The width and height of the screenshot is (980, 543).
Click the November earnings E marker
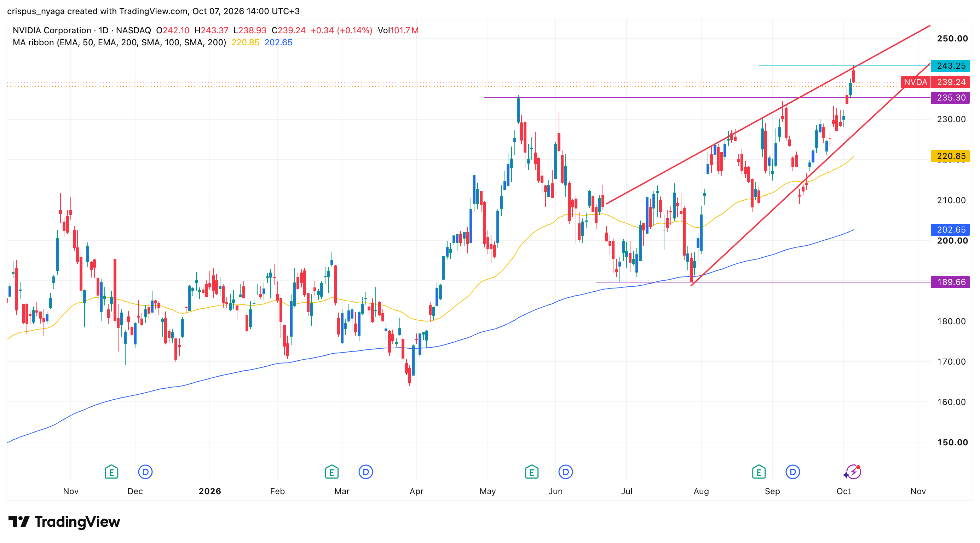(x=111, y=472)
